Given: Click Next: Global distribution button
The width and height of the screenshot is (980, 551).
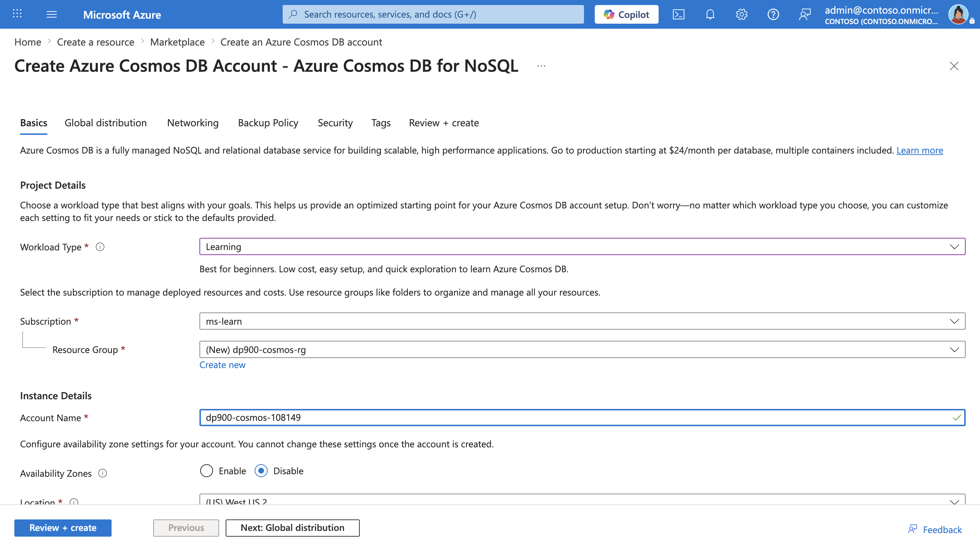Looking at the screenshot, I should click(292, 528).
